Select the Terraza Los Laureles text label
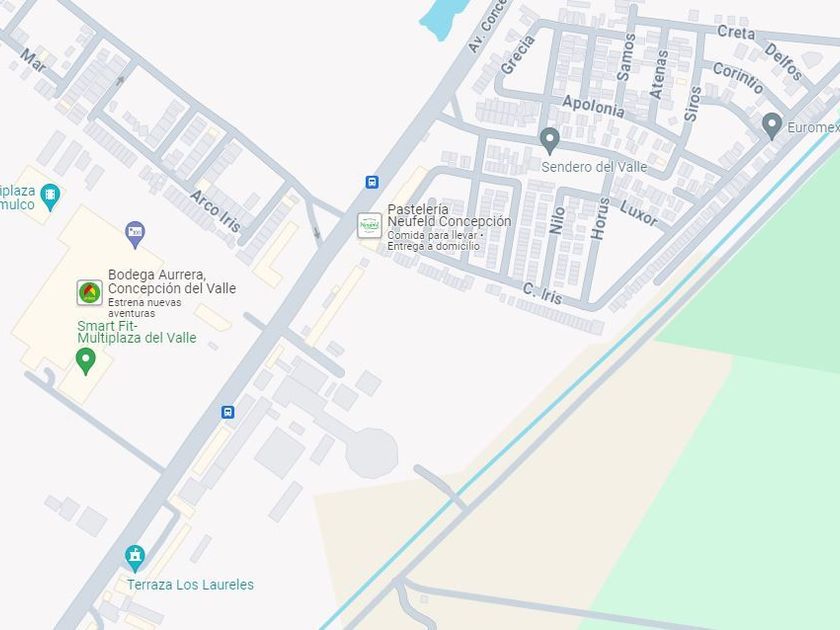This screenshot has width=840, height=630. tap(190, 584)
